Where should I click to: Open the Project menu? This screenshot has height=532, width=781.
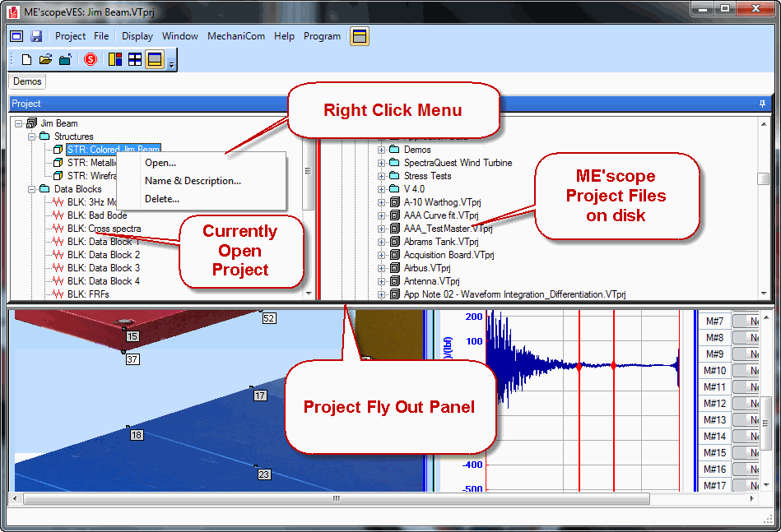[x=70, y=36]
